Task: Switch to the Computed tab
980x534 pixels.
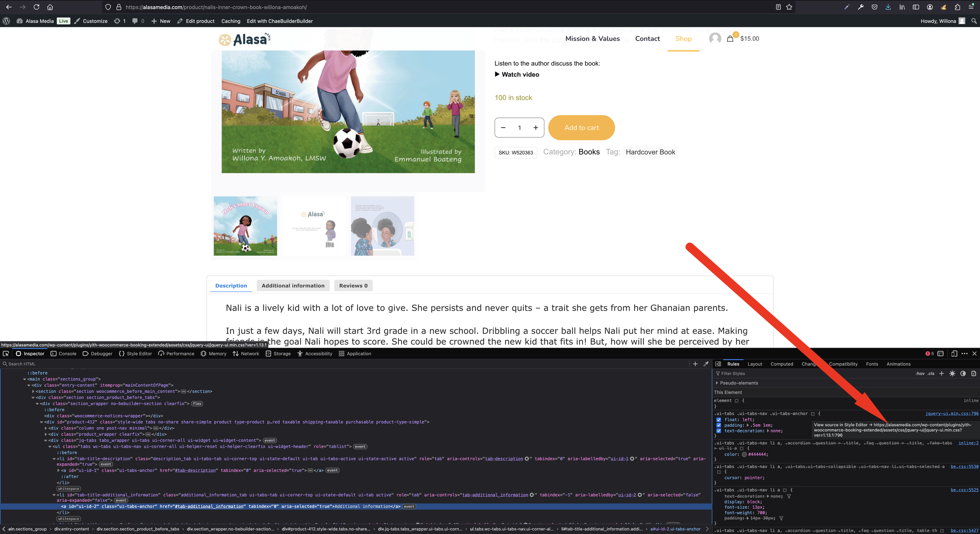Action: click(782, 364)
